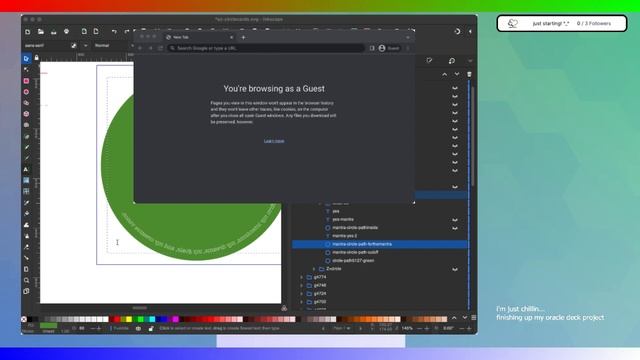Go back in the browser window
640x360 pixels.
pyautogui.click(x=140, y=48)
